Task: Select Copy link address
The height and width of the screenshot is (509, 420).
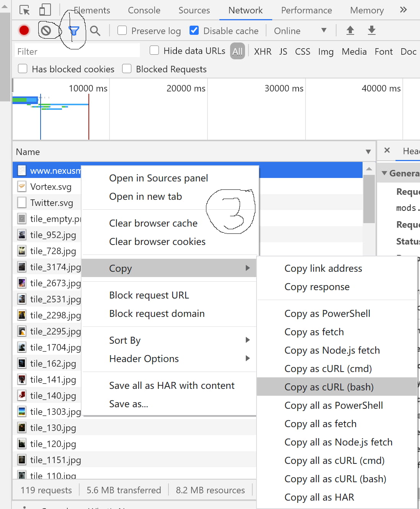Action: pos(337,268)
